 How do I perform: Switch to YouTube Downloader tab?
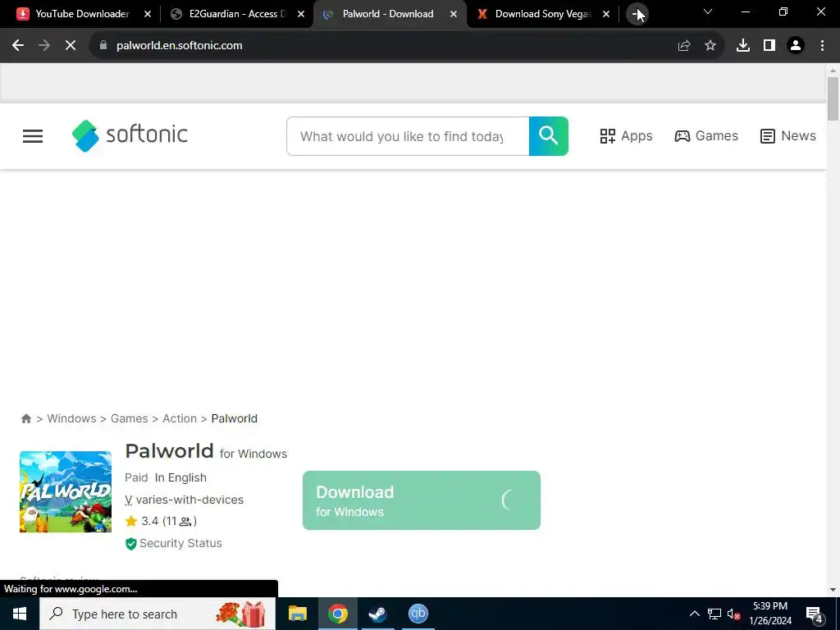click(x=82, y=14)
